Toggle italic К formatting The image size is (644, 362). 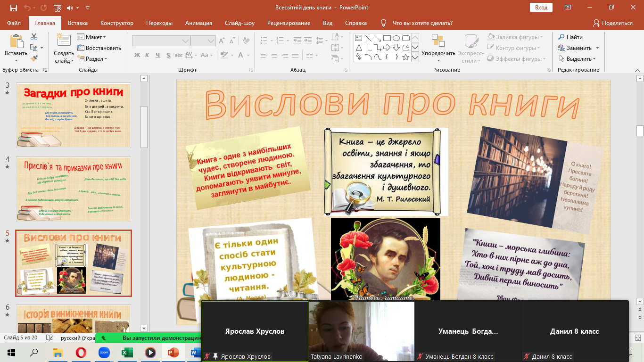coord(148,55)
